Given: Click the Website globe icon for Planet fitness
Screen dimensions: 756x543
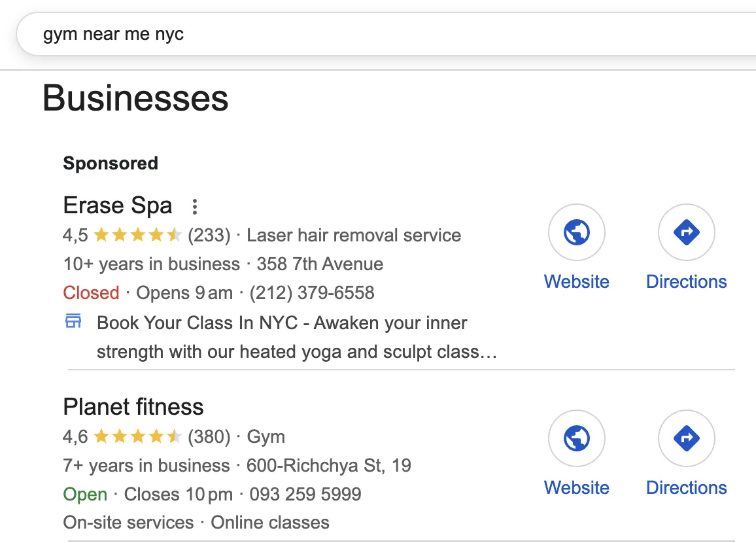Looking at the screenshot, I should pyautogui.click(x=576, y=438).
